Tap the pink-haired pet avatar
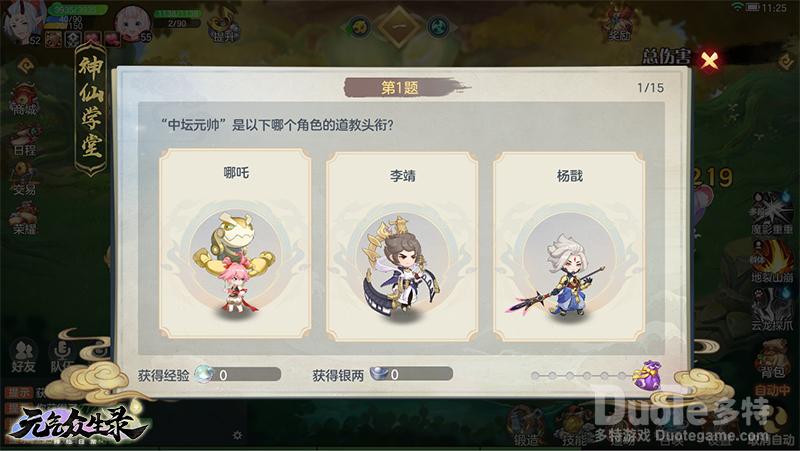Viewport: 800px width, 451px height. [133, 23]
